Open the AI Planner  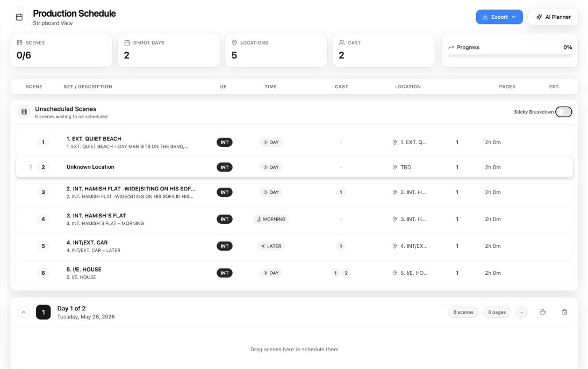[x=553, y=17]
